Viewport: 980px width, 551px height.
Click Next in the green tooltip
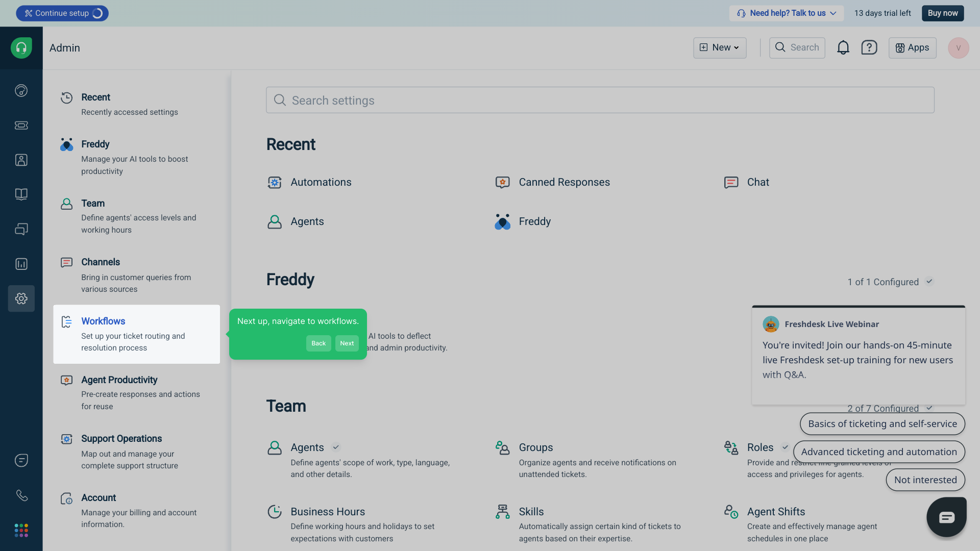[x=347, y=343]
